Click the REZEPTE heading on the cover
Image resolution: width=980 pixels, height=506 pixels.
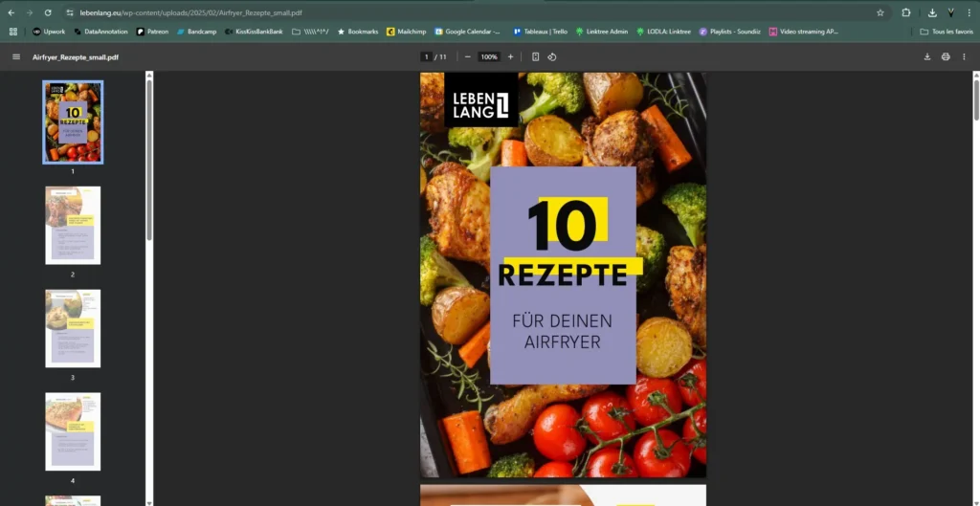(563, 275)
